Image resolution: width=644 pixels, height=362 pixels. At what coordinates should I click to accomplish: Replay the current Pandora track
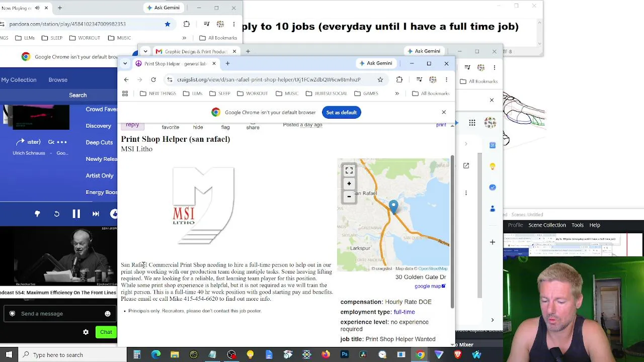(x=56, y=214)
